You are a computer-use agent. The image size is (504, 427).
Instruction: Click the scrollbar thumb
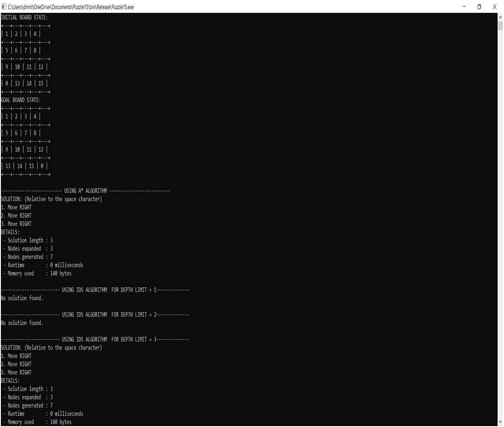499,25
